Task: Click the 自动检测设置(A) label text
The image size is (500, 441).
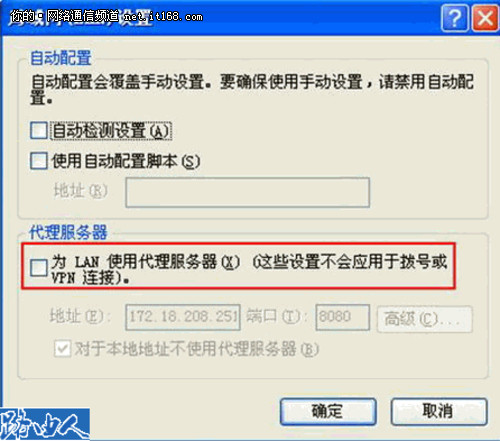Action: coord(112,131)
